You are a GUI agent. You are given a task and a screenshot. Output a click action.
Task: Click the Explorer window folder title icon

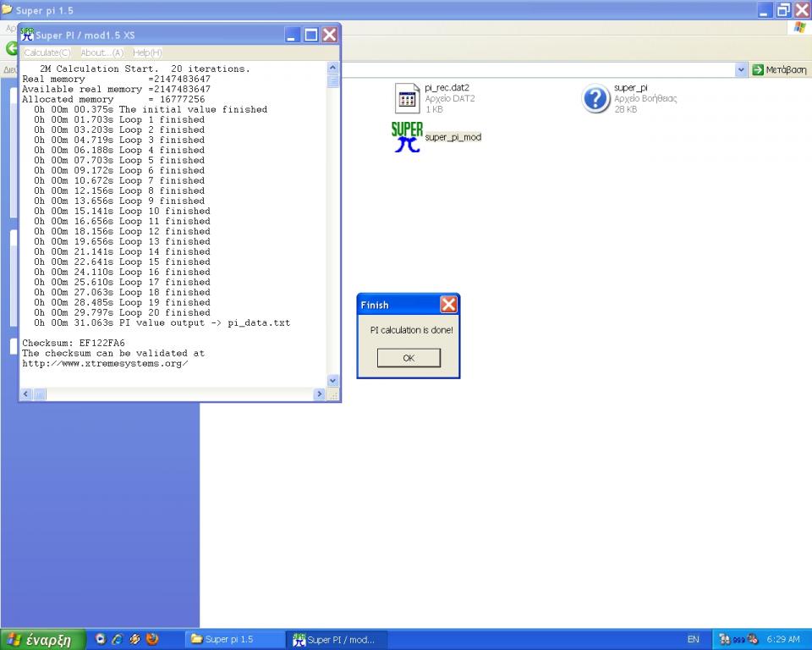8,9
